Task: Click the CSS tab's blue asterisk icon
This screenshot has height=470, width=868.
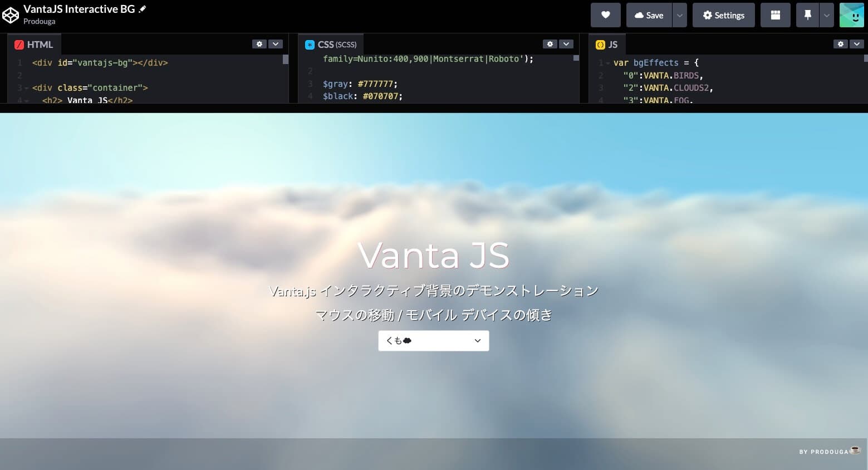Action: click(x=310, y=45)
